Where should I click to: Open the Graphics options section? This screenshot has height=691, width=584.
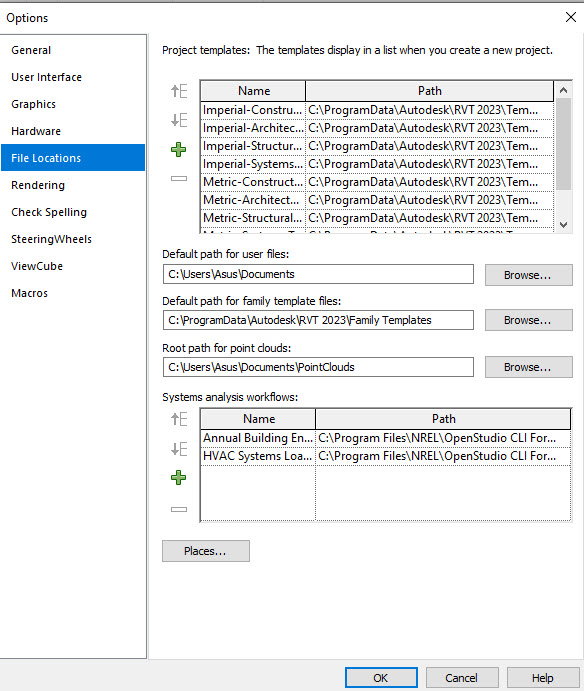(x=33, y=104)
